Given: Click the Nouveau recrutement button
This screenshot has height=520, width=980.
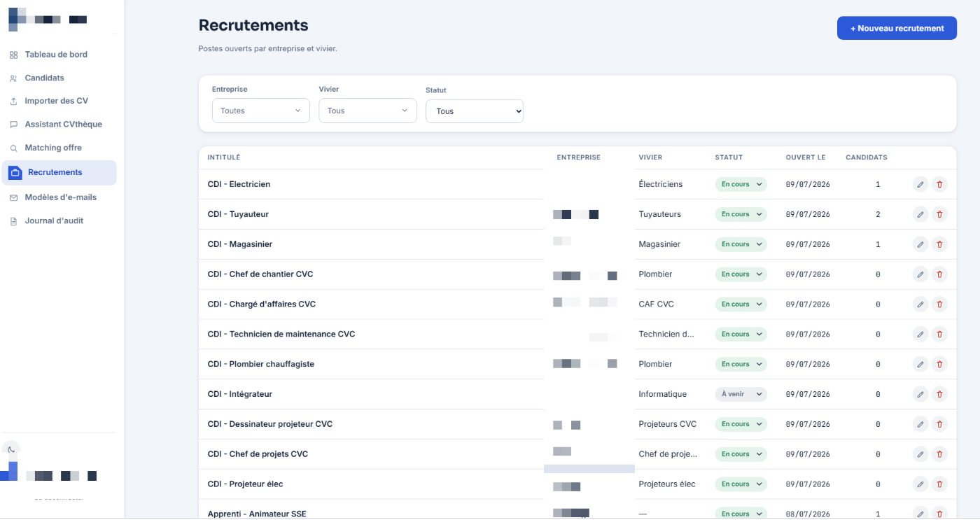Looking at the screenshot, I should [897, 28].
